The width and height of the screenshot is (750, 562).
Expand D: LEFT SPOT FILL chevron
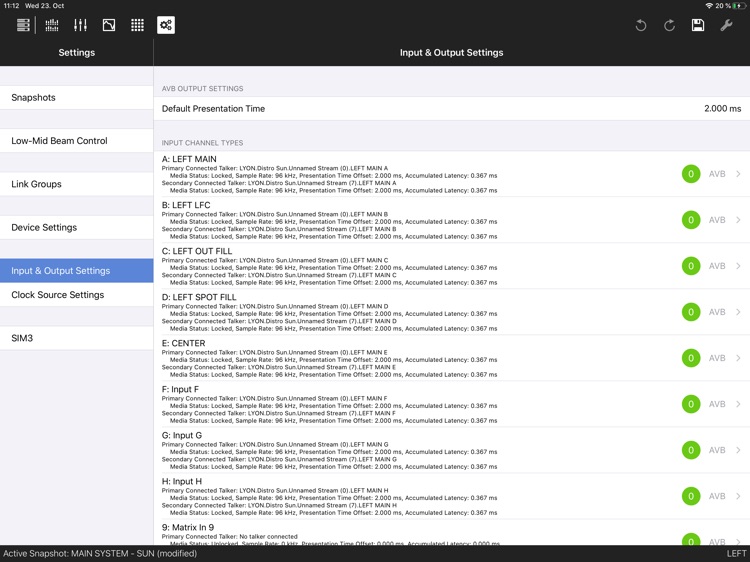(x=738, y=312)
